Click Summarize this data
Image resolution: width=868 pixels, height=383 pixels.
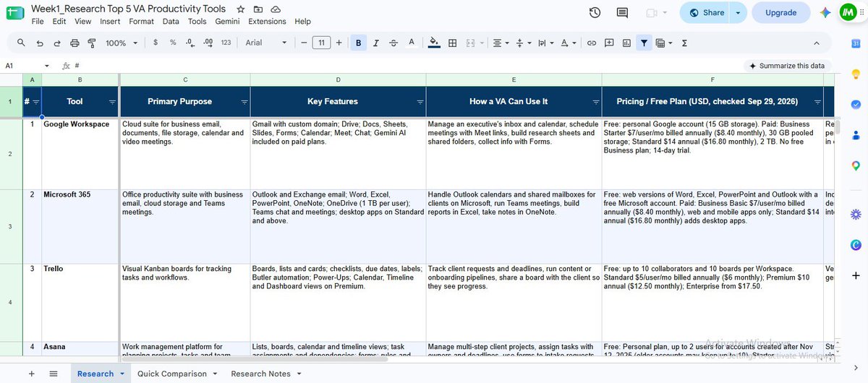787,66
